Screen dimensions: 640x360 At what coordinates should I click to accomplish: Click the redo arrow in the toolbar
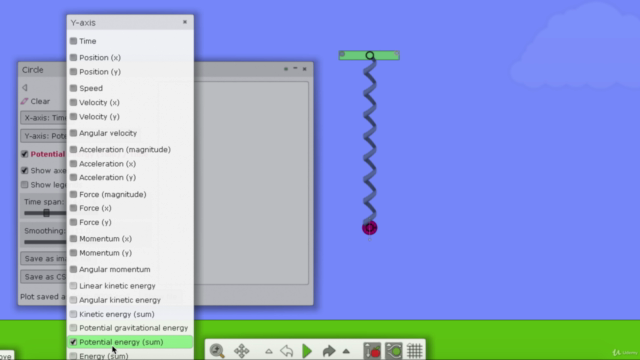tap(329, 351)
